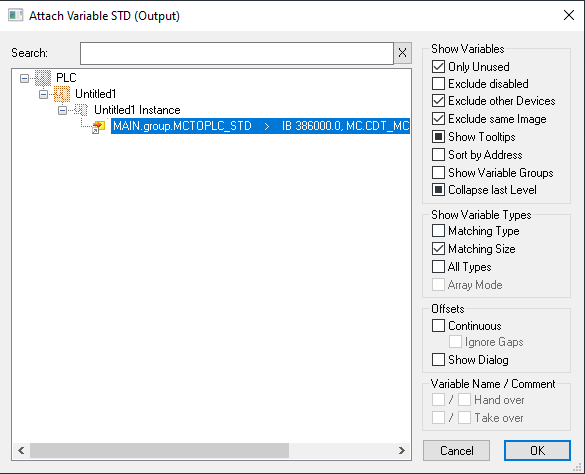Enable Exclude disabled checkbox
This screenshot has width=585, height=474.
438,84
